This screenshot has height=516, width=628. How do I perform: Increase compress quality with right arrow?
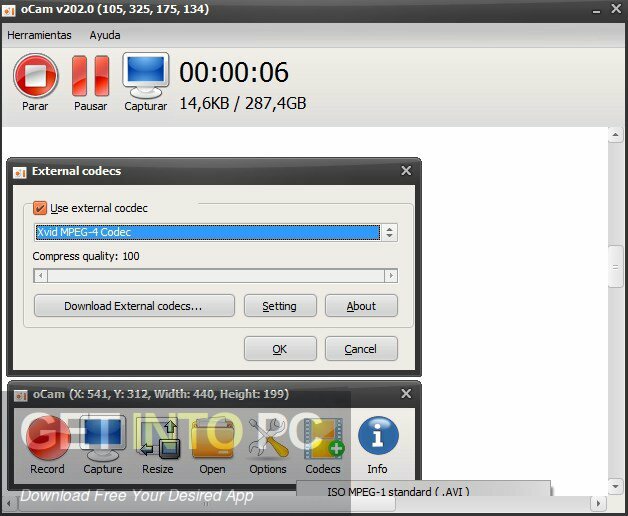pos(391,276)
